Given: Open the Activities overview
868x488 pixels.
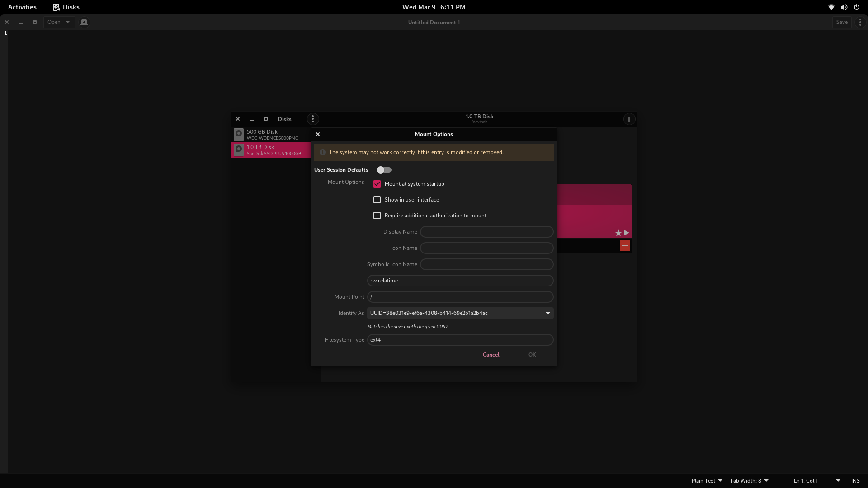Looking at the screenshot, I should click(22, 7).
